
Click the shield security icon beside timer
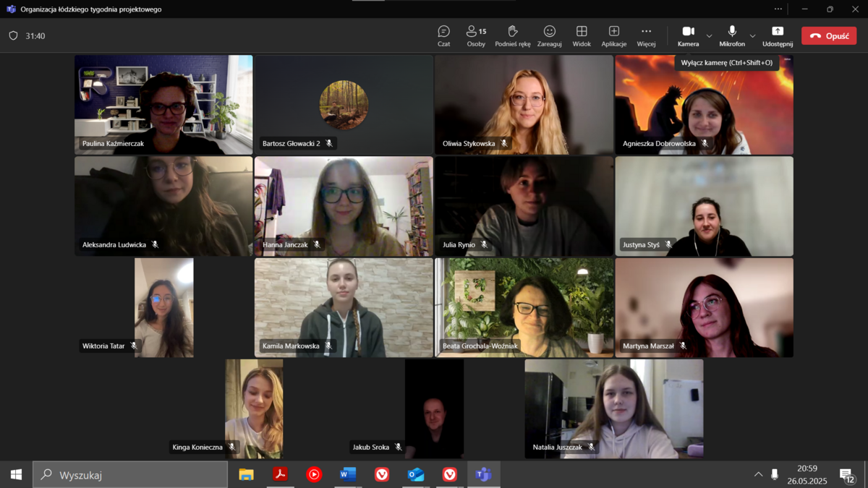[x=13, y=35]
